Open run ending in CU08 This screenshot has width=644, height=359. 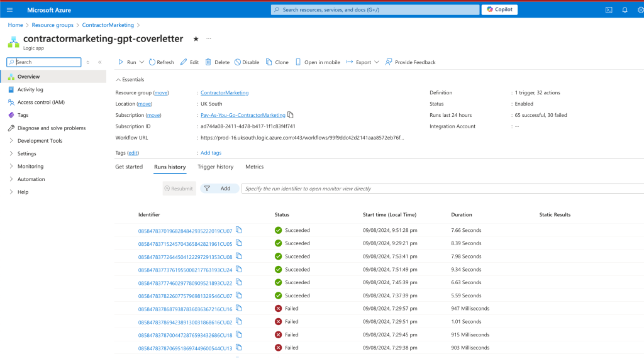pyautogui.click(x=186, y=257)
